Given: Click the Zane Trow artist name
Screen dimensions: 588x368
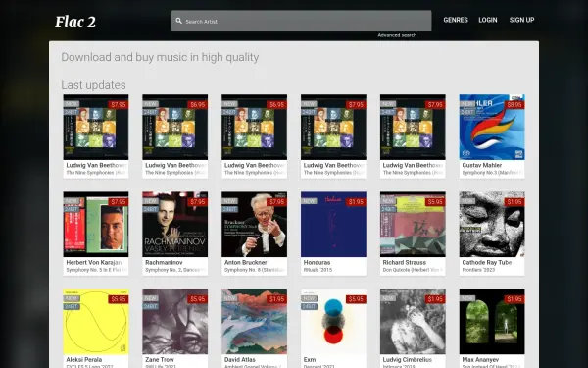Looking at the screenshot, I should [x=160, y=360].
